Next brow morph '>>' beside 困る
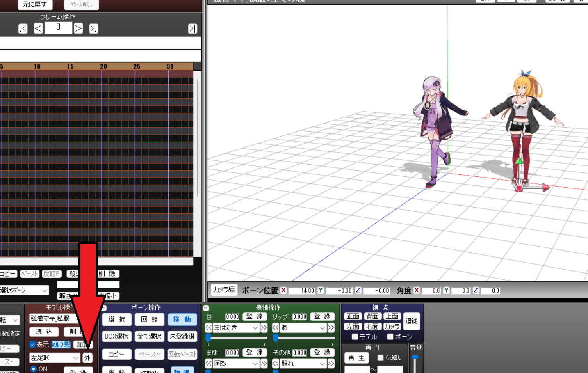 pyautogui.click(x=264, y=364)
